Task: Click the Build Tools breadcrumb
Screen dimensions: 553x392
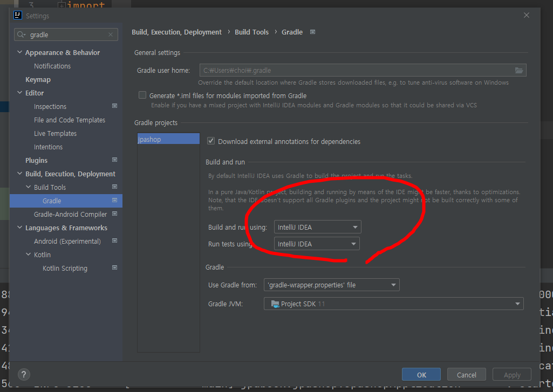Action: click(x=251, y=32)
